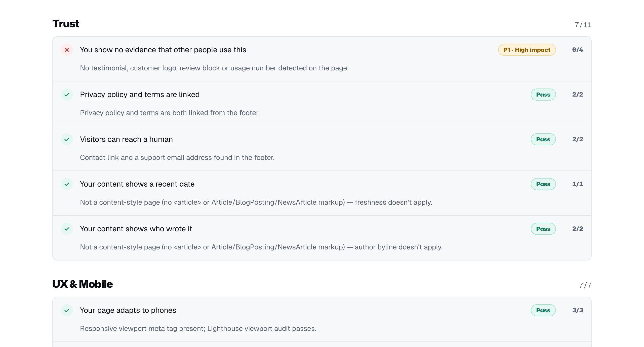Click the 'author byline doesn't apply' description text
Screen dimensions: 644x347
coord(261,247)
